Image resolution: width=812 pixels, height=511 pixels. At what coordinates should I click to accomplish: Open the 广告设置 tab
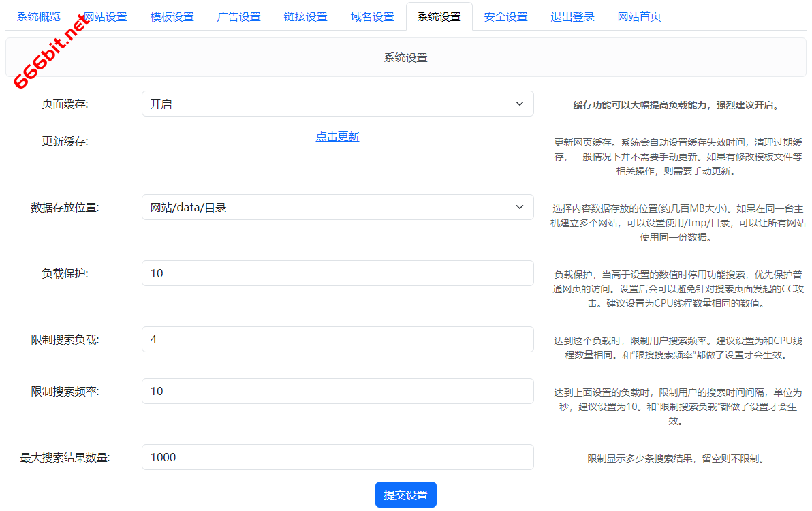tap(238, 16)
